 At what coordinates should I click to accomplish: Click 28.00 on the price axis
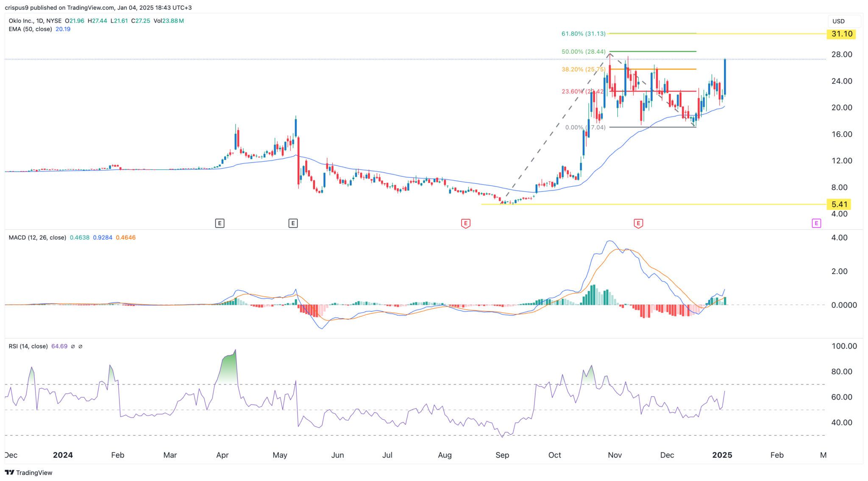[x=842, y=55]
